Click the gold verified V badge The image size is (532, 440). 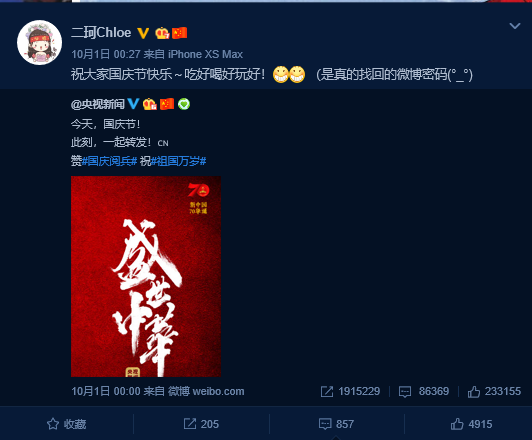(x=143, y=33)
